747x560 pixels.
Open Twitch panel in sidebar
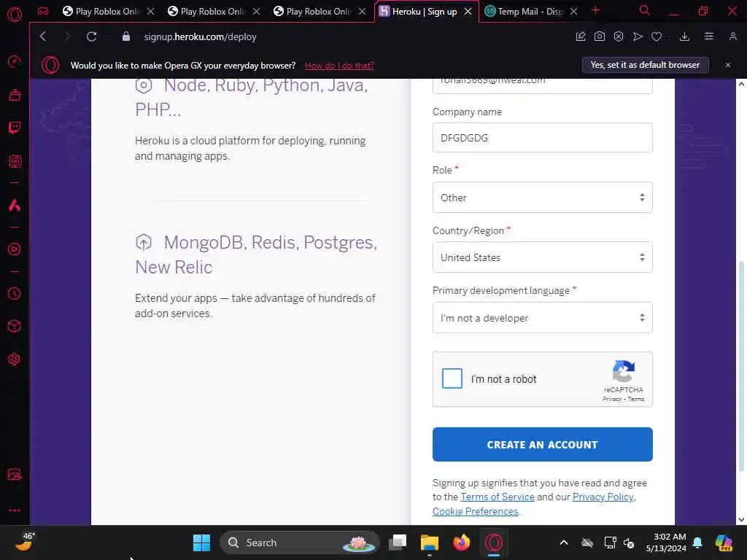15,128
